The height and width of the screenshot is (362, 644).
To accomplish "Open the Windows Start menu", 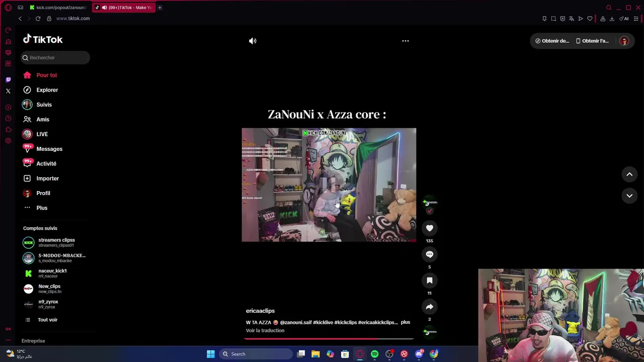I will pos(211,354).
